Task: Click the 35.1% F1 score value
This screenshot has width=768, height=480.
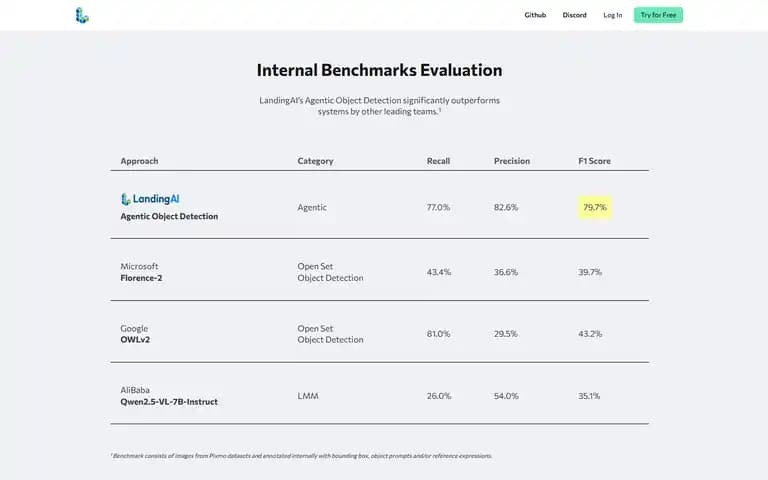Action: (589, 396)
